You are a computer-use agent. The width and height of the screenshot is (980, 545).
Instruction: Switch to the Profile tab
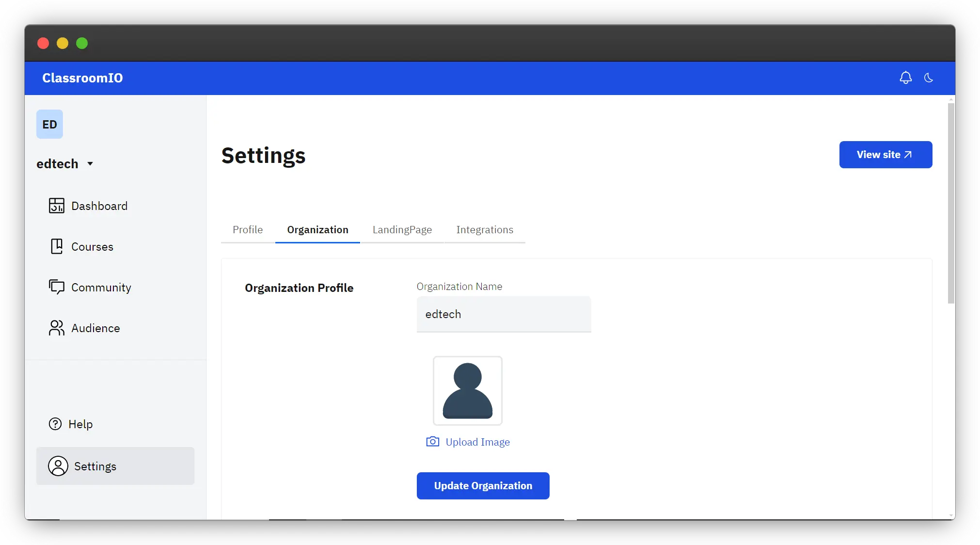tap(248, 230)
